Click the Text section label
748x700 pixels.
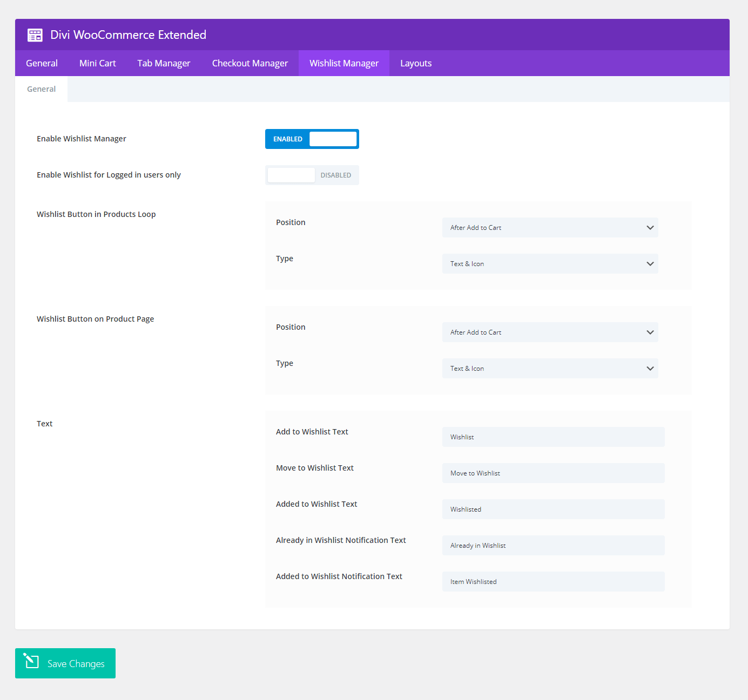[x=44, y=424]
